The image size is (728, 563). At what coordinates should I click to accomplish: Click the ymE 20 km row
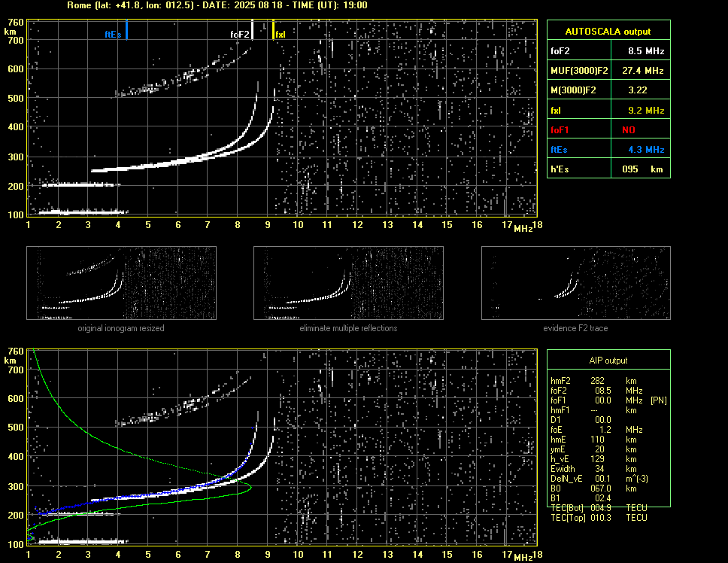pos(593,449)
